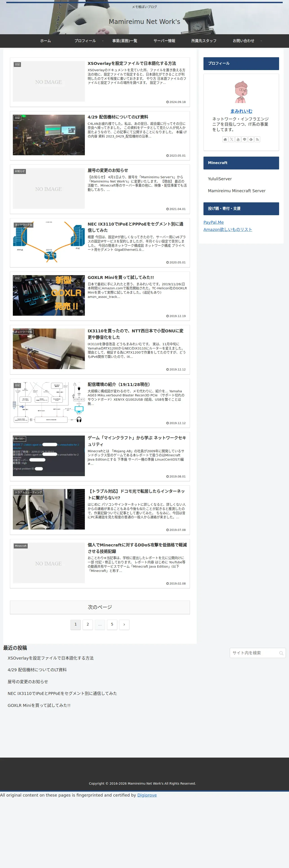This screenshot has height=868, width=289.
Task: Open the 所属先スタッフ menu item
Action: (204, 41)
